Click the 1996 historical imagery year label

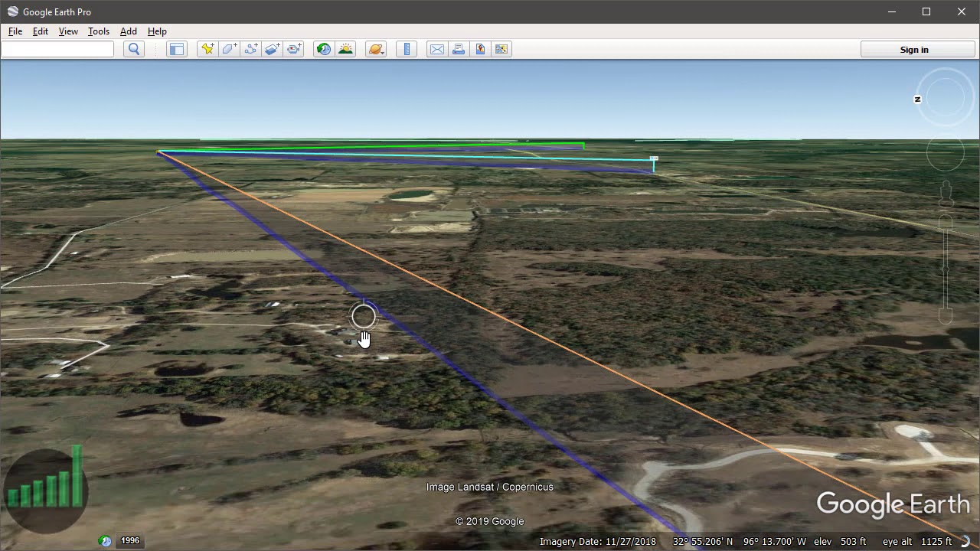tap(130, 540)
